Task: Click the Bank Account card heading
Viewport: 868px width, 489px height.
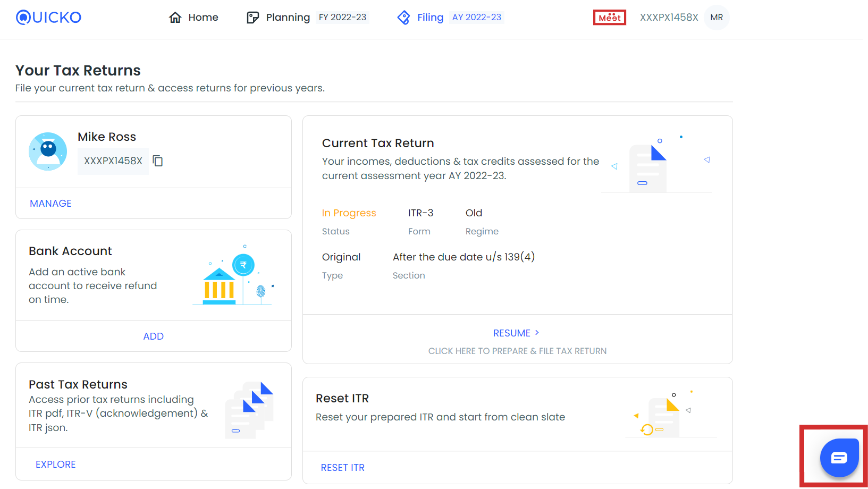Action: point(70,251)
